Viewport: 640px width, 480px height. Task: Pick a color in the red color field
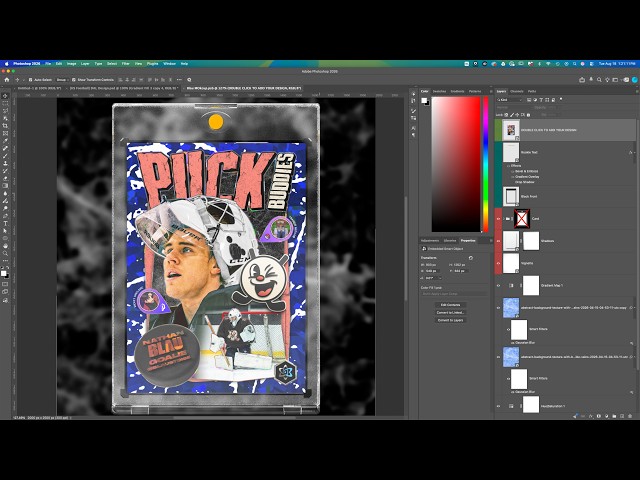[x=456, y=164]
